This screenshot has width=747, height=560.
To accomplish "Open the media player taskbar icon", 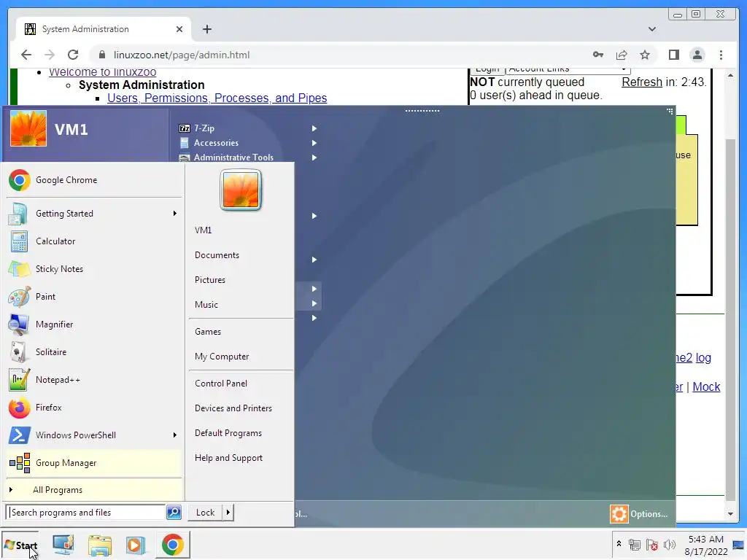I will pos(136,545).
